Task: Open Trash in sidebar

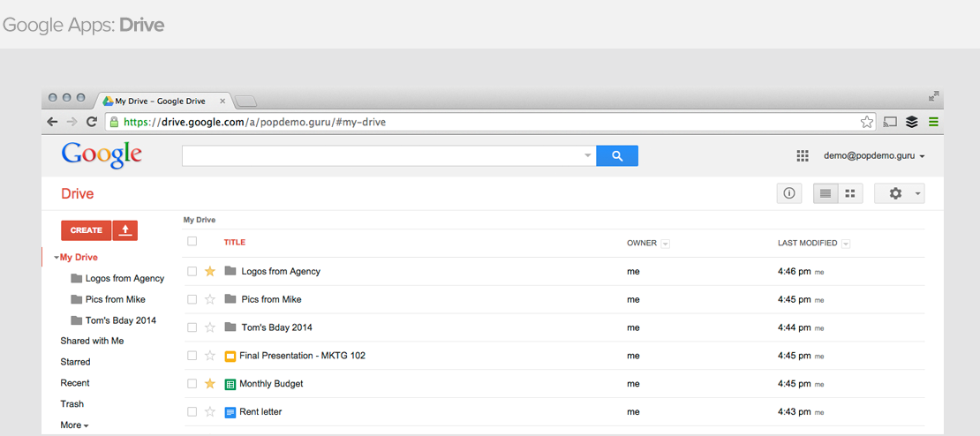Action: pos(72,404)
